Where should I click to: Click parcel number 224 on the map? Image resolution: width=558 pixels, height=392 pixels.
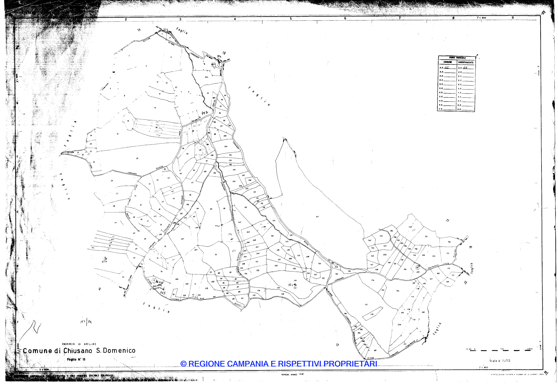coord(177,279)
